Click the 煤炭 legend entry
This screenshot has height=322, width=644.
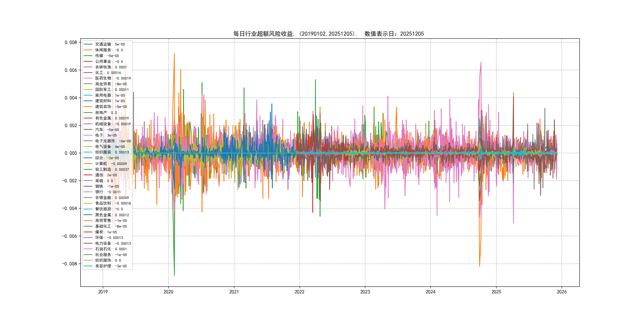click(106, 232)
